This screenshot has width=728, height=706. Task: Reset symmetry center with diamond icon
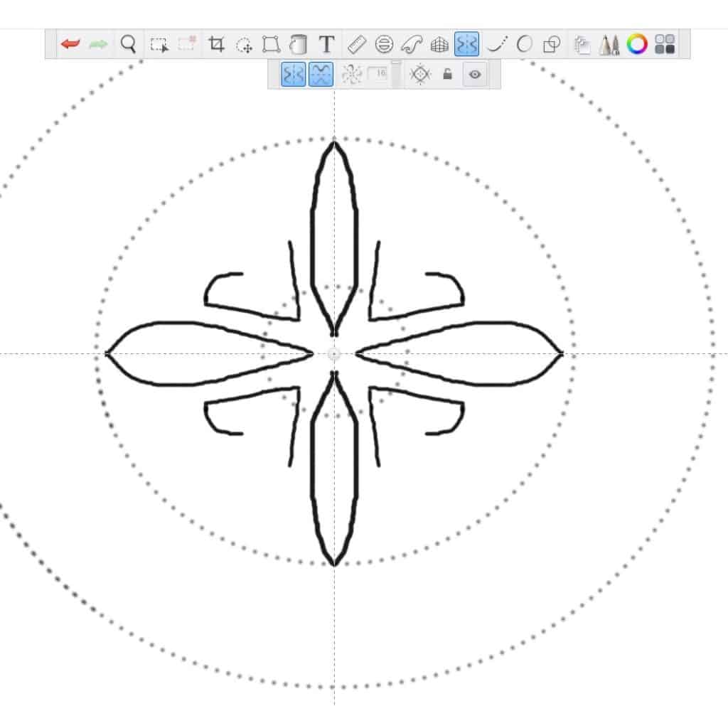pos(420,74)
